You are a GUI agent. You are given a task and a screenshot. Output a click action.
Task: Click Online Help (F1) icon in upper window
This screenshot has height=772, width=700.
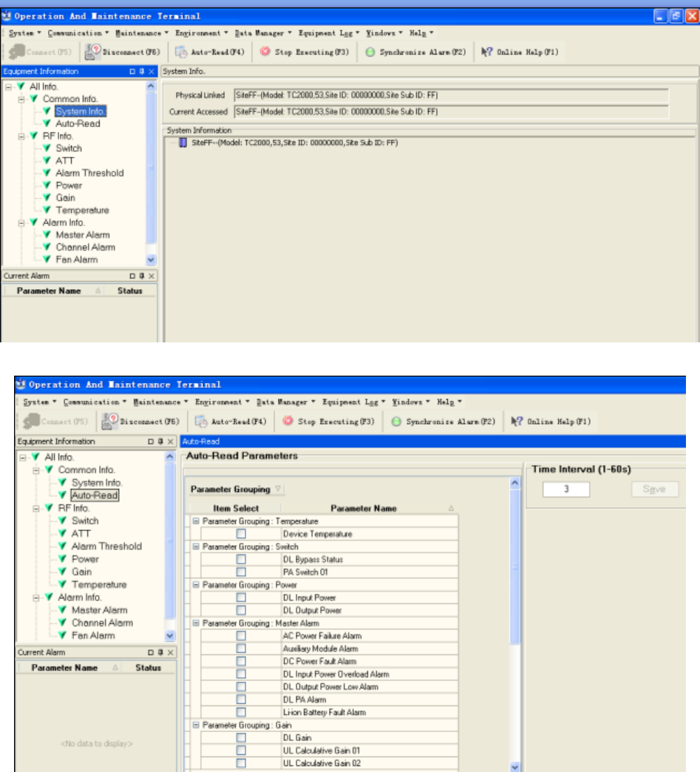486,52
